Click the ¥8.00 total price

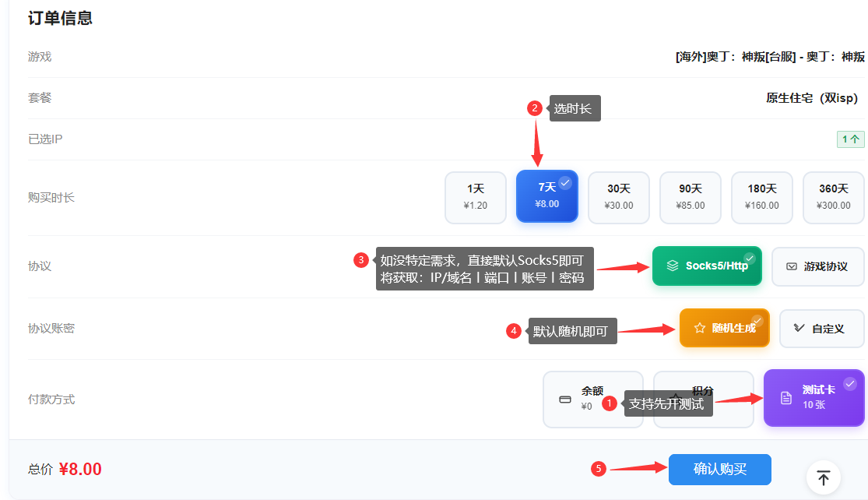click(80, 470)
